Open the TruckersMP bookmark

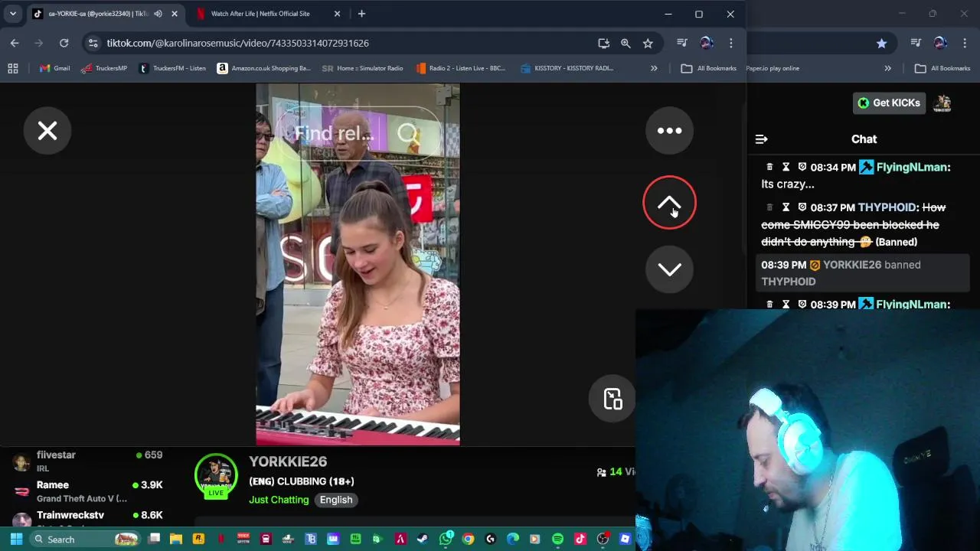pyautogui.click(x=104, y=68)
